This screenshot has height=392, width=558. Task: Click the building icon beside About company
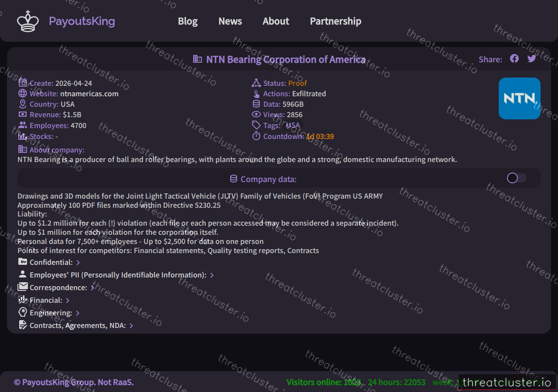pyautogui.click(x=23, y=149)
